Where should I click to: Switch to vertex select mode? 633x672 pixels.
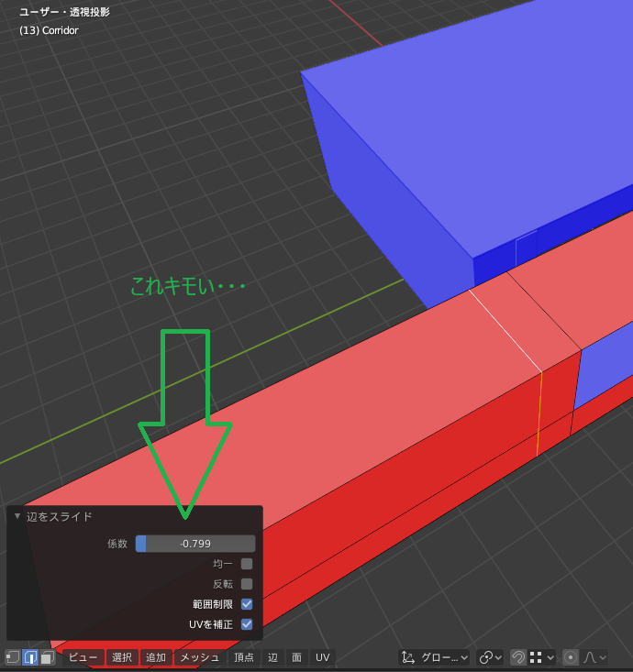13,657
